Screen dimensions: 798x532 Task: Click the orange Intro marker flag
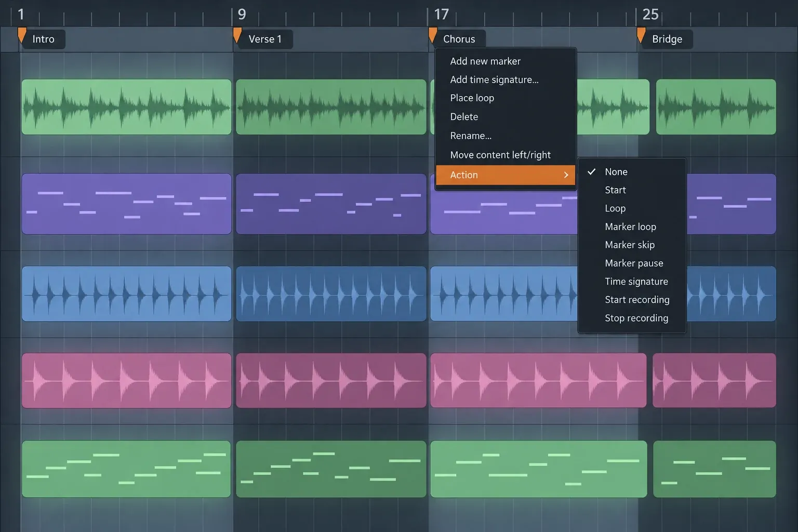tap(22, 35)
